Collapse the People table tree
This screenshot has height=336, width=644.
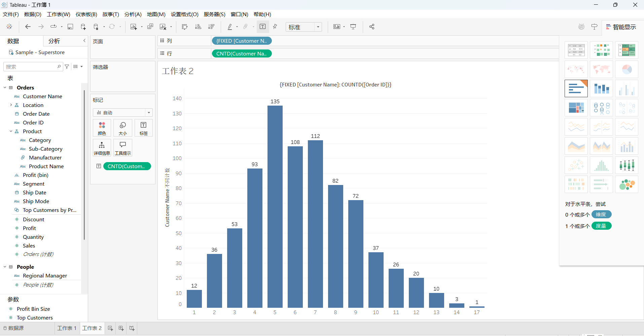click(x=5, y=267)
